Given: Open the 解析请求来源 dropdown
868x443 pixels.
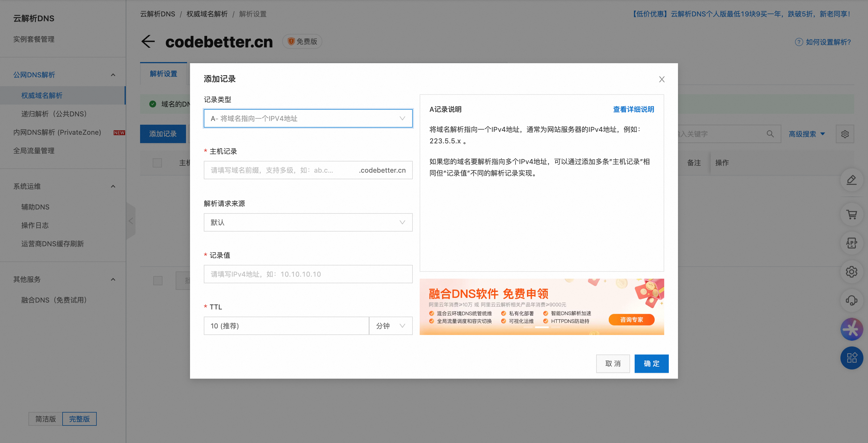Looking at the screenshot, I should coord(308,222).
